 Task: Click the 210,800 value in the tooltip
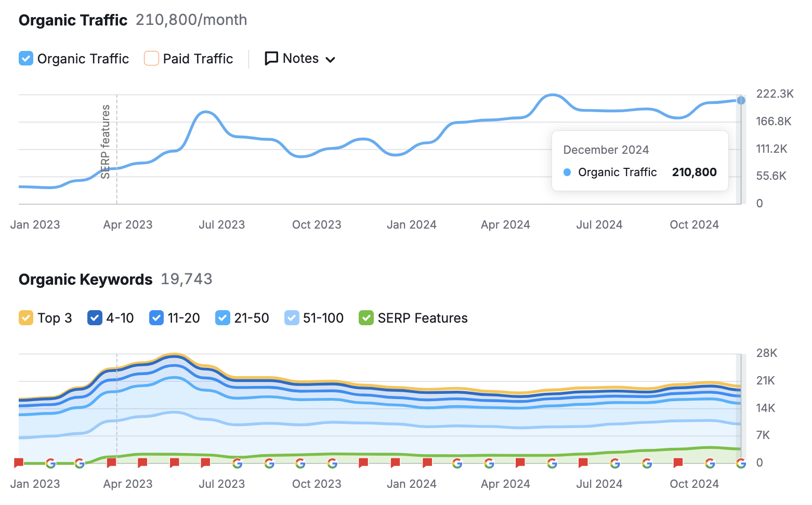(x=694, y=172)
